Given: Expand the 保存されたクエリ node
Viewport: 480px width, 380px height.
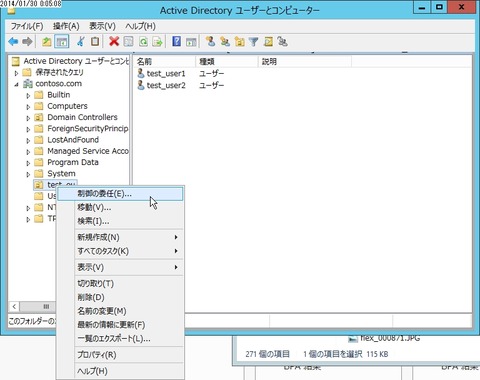Looking at the screenshot, I should 16,73.
